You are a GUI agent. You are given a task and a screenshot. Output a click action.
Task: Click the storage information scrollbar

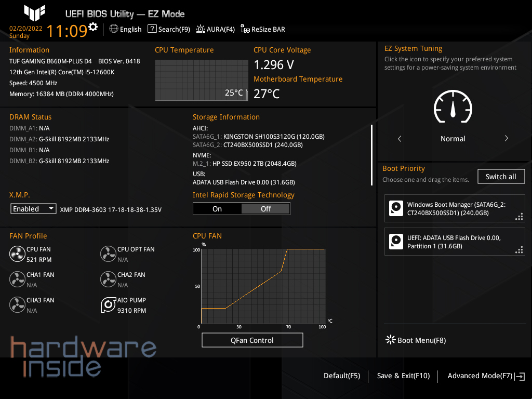point(372,155)
